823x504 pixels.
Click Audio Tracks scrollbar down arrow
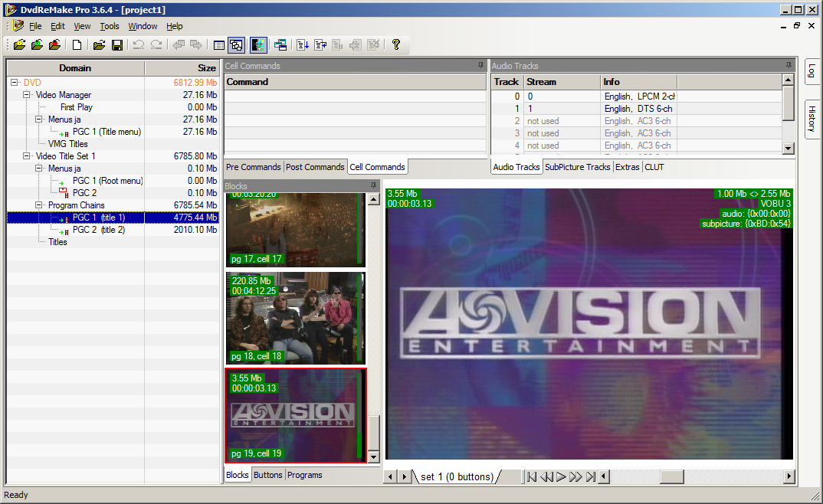[788, 149]
